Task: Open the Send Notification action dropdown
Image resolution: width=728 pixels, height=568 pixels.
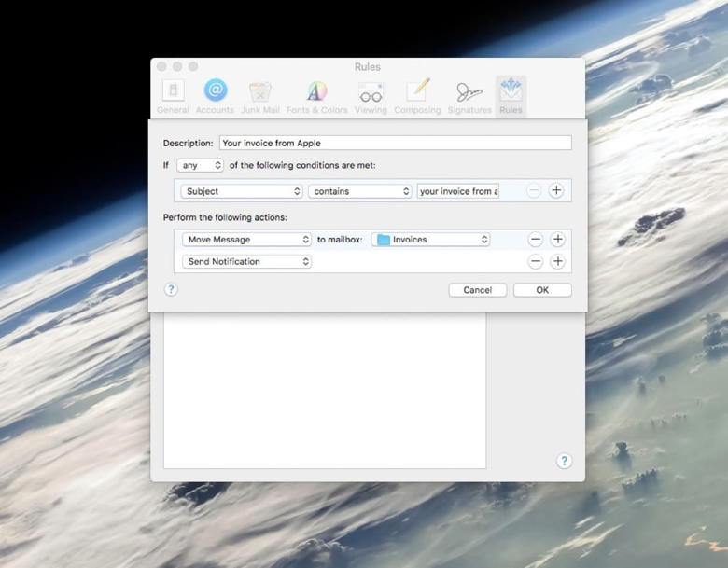Action: tap(246, 262)
